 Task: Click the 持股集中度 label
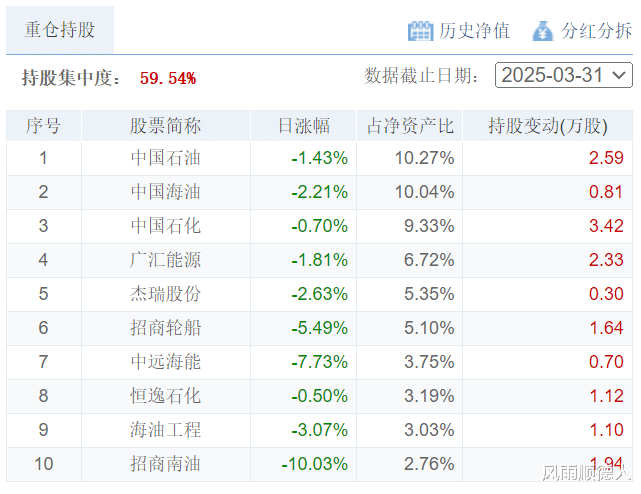(71, 78)
